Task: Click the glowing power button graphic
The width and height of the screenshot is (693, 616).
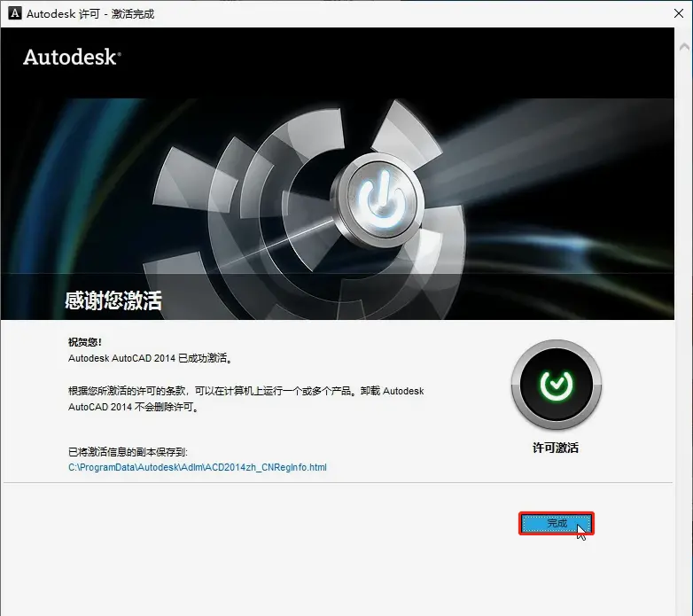Action: 378,199
